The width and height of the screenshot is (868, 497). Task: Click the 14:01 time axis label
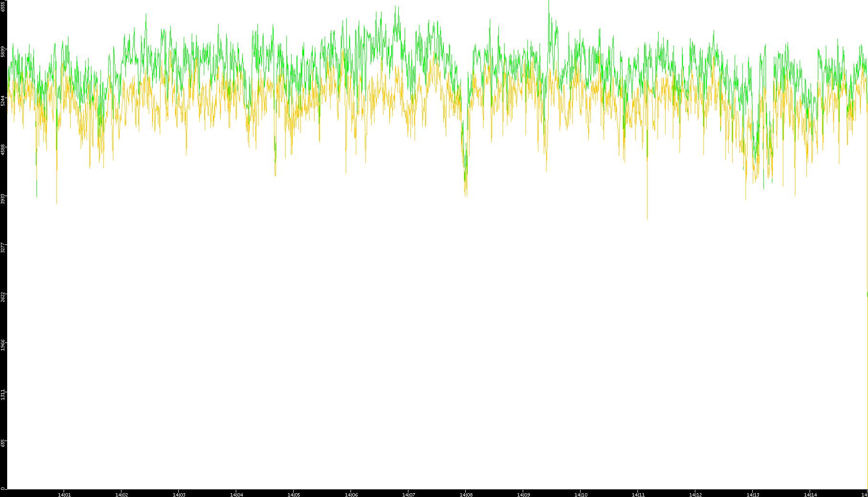point(64,495)
